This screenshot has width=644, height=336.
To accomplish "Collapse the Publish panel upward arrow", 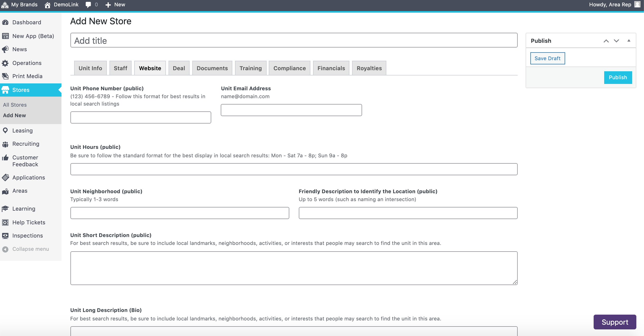I will point(629,40).
